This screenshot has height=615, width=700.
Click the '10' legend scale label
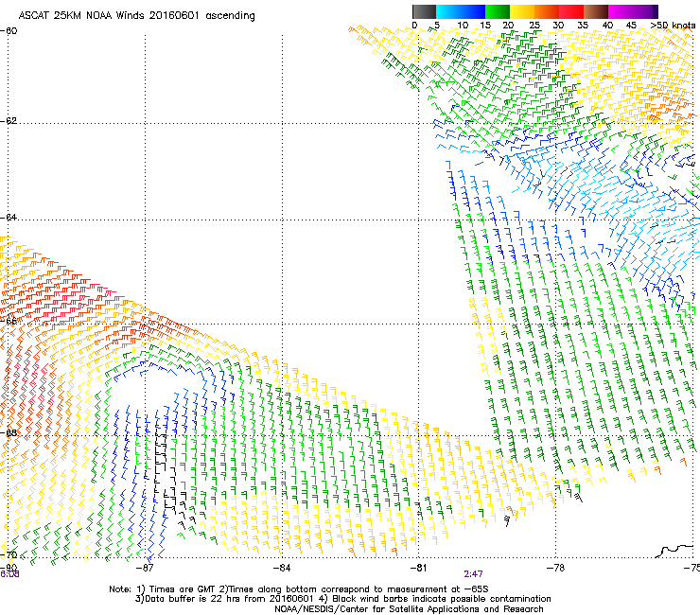point(463,26)
